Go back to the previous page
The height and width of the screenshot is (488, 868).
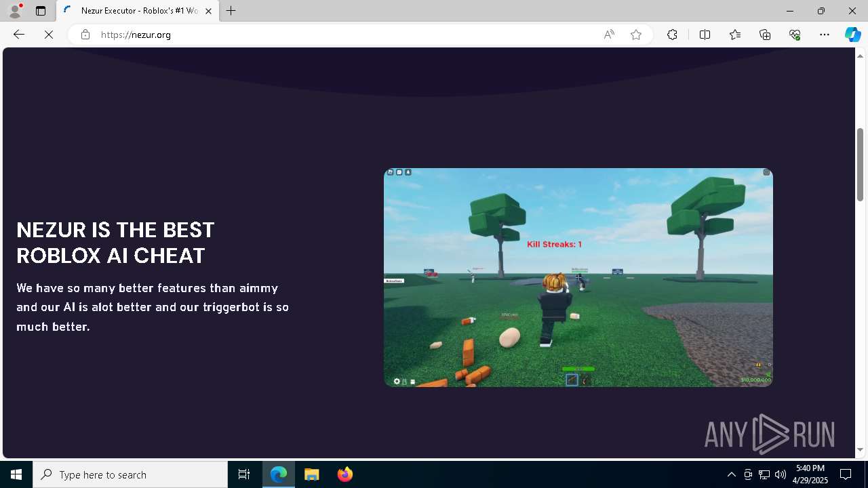click(19, 35)
